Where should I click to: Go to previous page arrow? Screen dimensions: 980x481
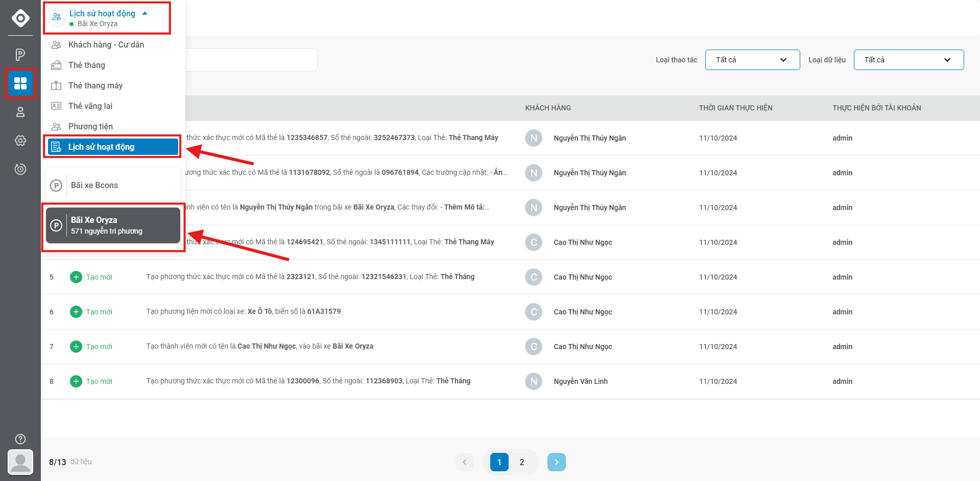click(465, 462)
